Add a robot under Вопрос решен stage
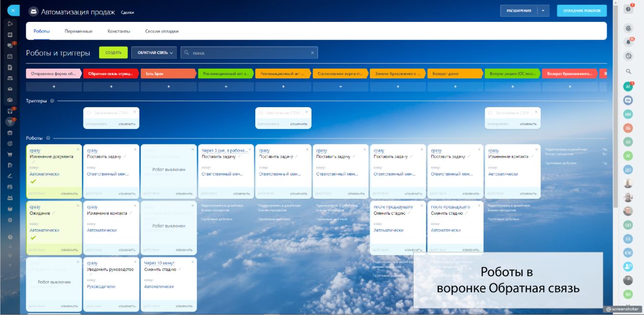Image resolution: width=644 pixels, height=315 pixels. pyautogui.click(x=512, y=87)
